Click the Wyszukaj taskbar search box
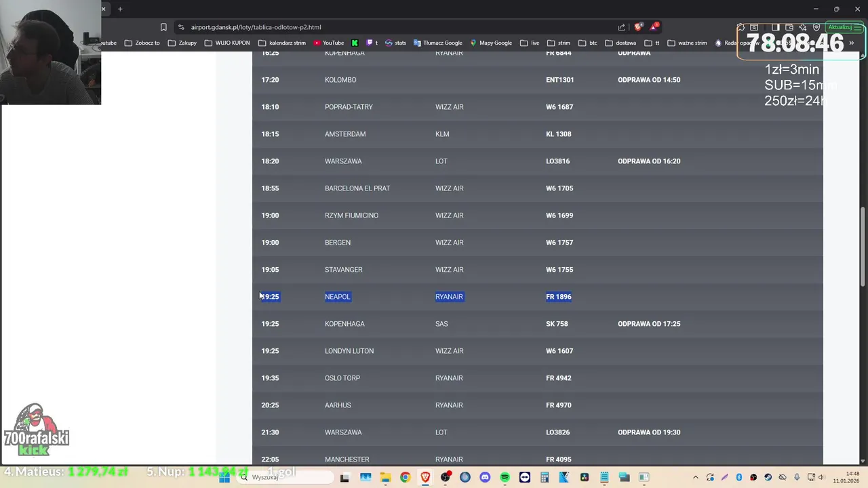Image resolution: width=868 pixels, height=488 pixels. tap(286, 477)
